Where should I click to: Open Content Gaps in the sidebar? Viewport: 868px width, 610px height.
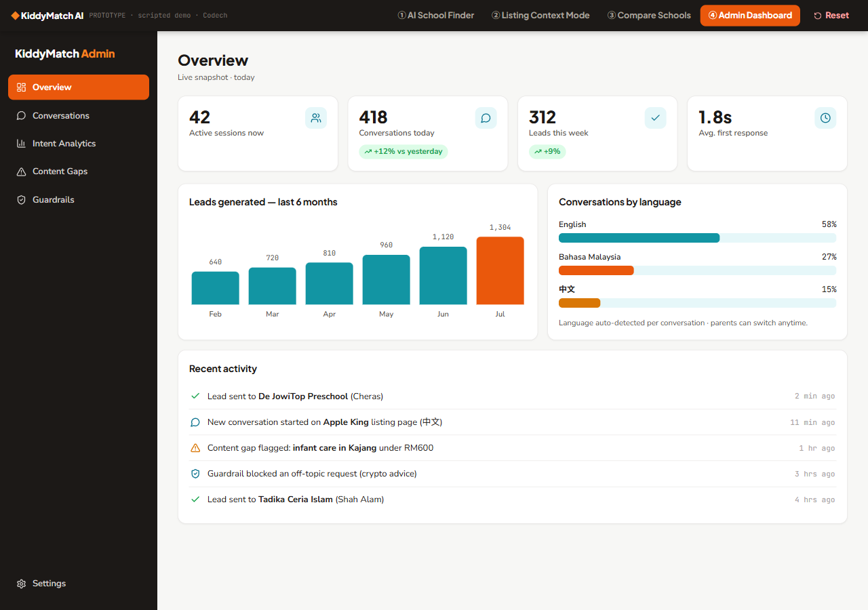[79, 171]
